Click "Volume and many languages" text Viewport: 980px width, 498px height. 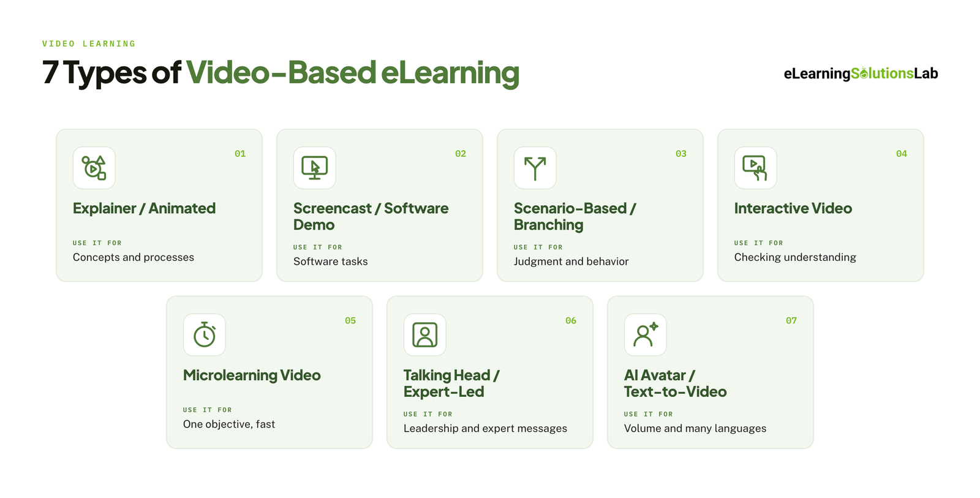click(x=695, y=429)
